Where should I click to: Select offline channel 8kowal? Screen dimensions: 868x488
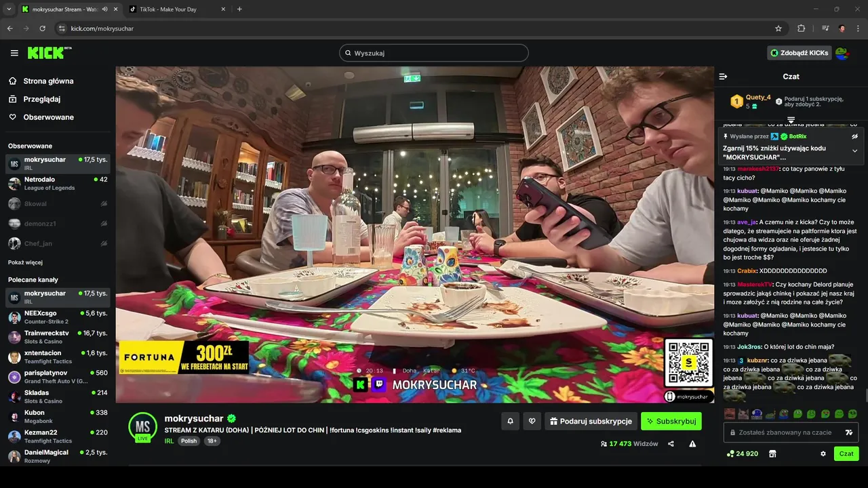58,203
